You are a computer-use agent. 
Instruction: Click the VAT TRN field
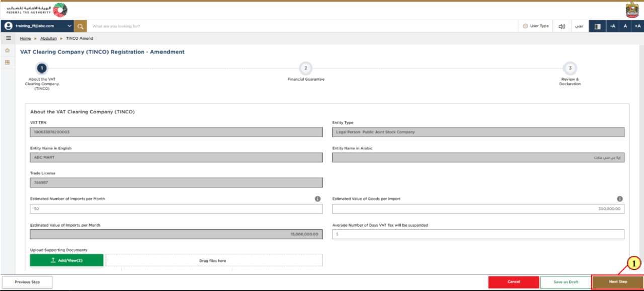(x=176, y=132)
